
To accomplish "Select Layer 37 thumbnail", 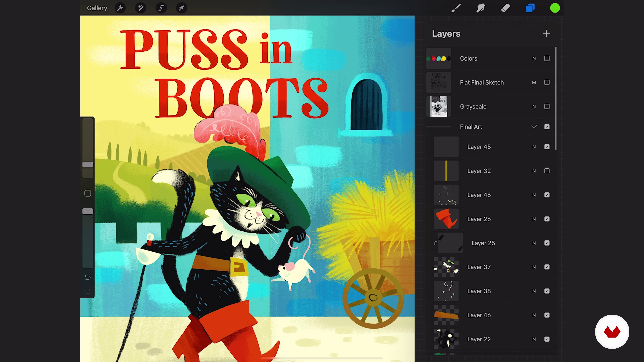I will 446,267.
